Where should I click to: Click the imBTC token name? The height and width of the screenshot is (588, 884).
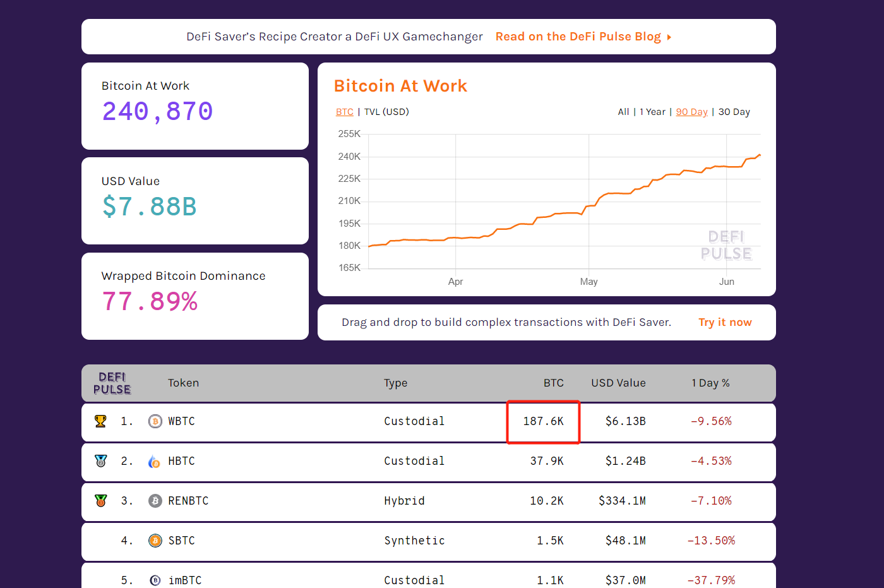click(185, 580)
